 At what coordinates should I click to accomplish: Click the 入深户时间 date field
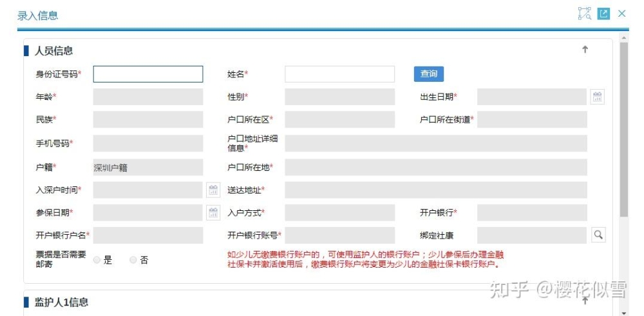click(x=148, y=190)
